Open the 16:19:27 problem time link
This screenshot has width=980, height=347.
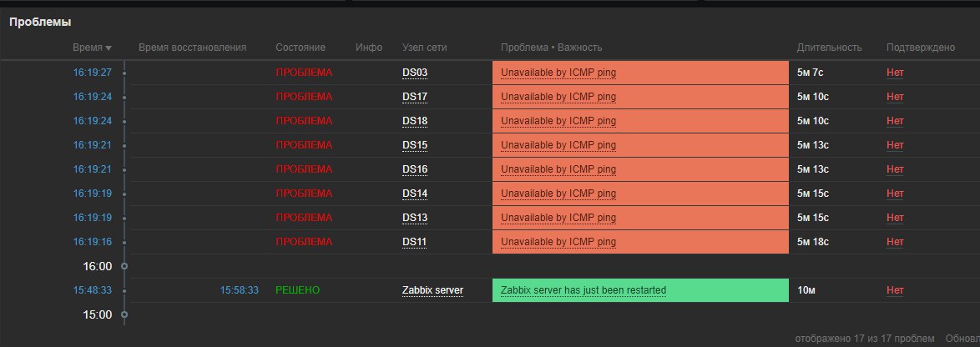pyautogui.click(x=92, y=73)
